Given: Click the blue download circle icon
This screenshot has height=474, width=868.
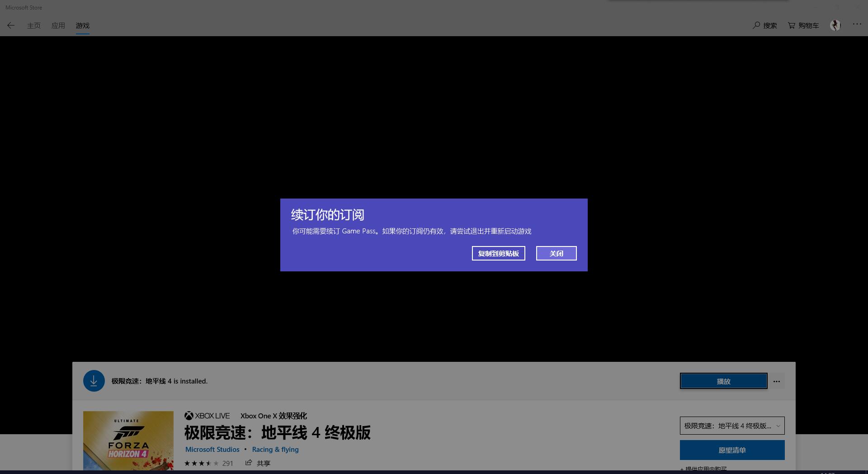Looking at the screenshot, I should [x=94, y=381].
